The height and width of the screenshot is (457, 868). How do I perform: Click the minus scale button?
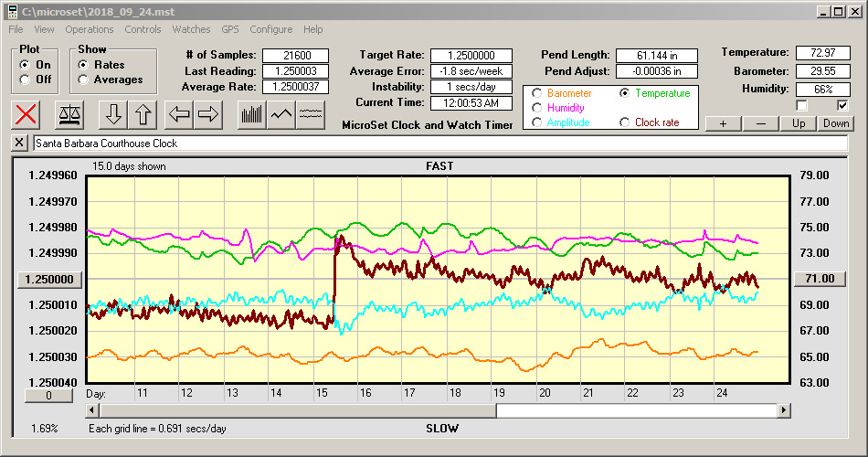(x=760, y=123)
